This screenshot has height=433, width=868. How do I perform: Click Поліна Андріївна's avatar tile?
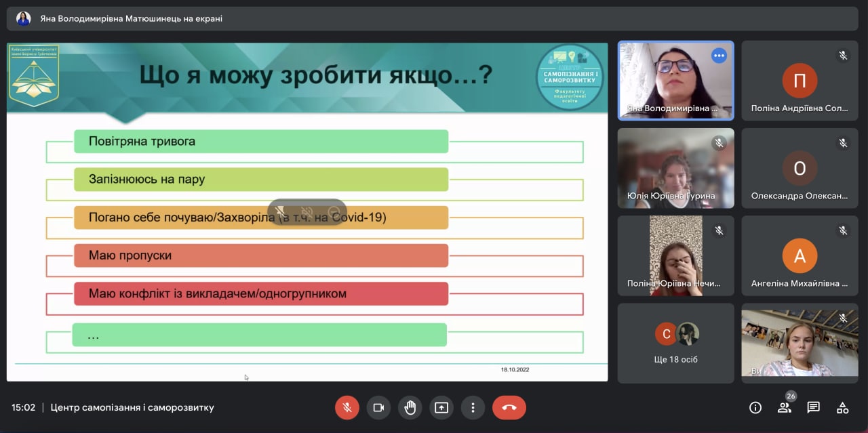[x=800, y=81]
